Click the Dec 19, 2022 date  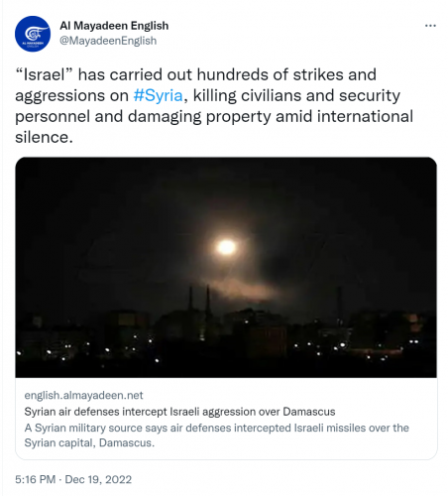[x=98, y=479]
